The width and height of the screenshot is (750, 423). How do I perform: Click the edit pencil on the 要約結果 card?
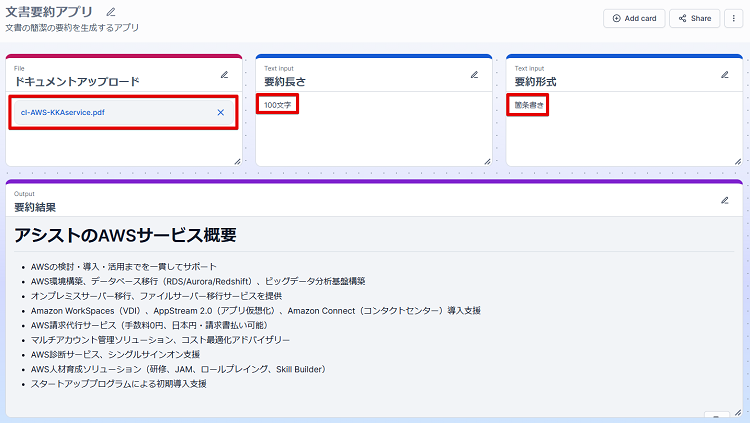click(724, 200)
